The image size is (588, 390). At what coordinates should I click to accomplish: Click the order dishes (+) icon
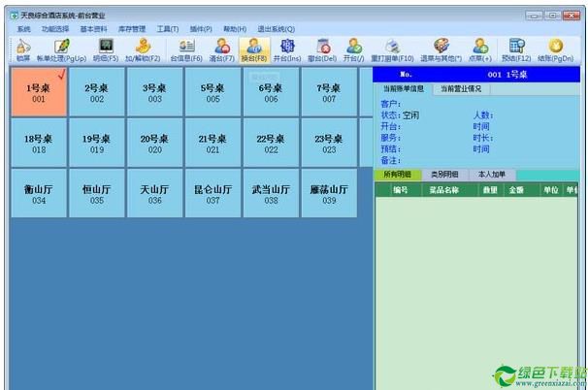(480, 47)
